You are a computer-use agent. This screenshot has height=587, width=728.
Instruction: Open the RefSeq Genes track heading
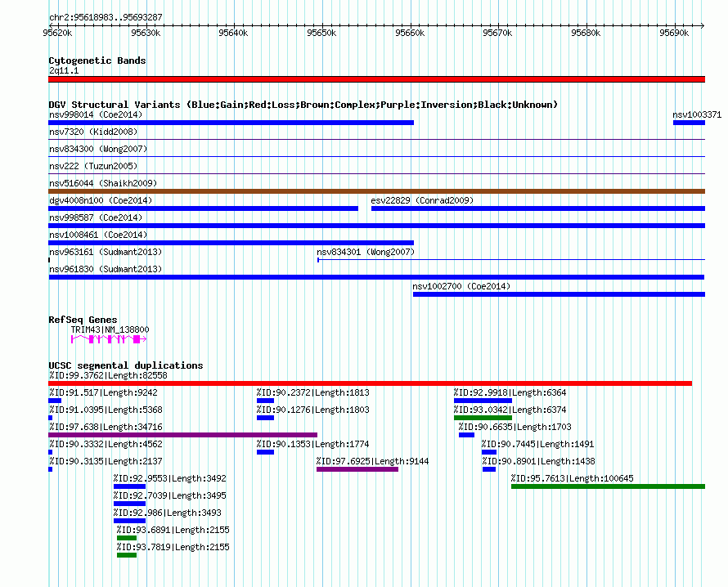(x=83, y=320)
